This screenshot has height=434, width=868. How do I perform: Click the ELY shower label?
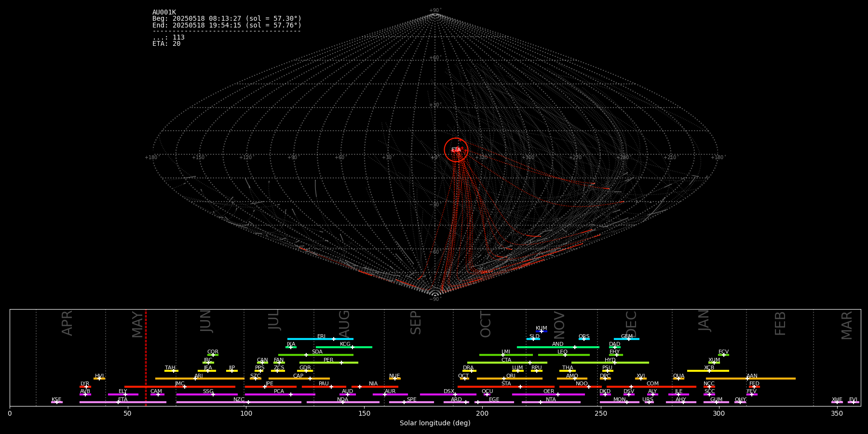click(x=123, y=391)
